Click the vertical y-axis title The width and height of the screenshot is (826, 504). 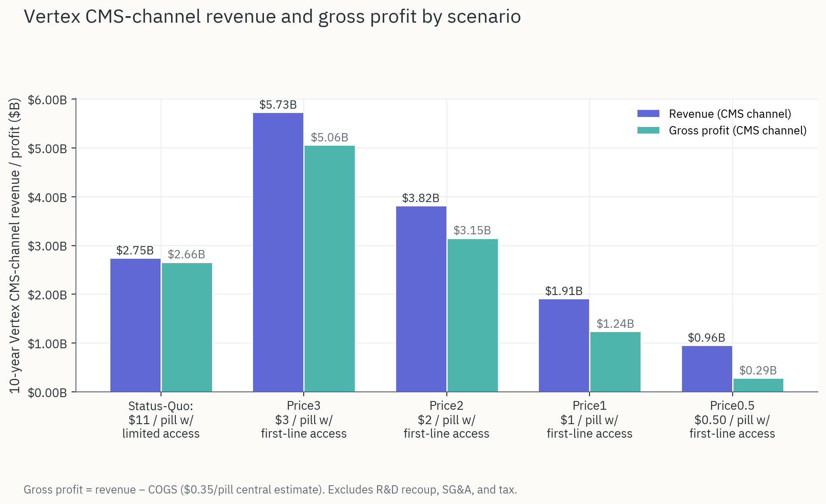pyautogui.click(x=15, y=246)
